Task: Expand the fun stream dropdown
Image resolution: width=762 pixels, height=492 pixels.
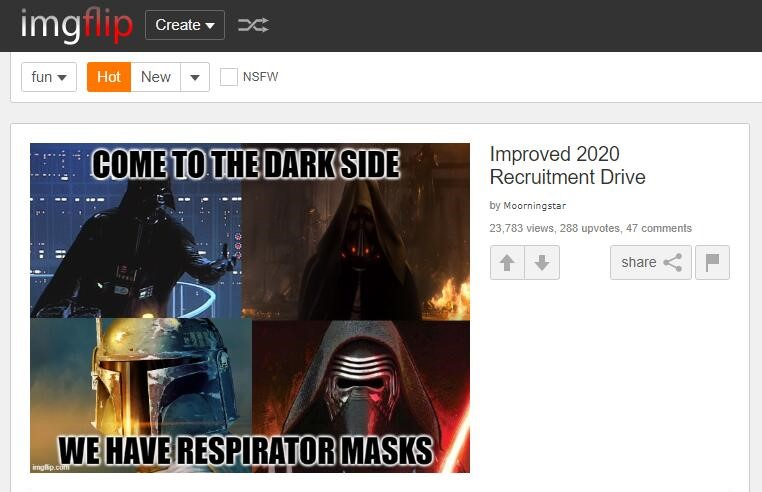Action: coord(49,77)
